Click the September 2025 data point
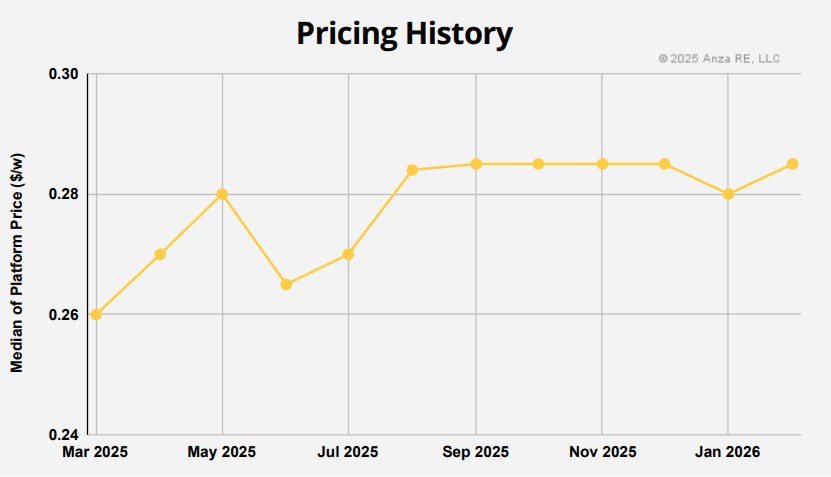 [476, 164]
